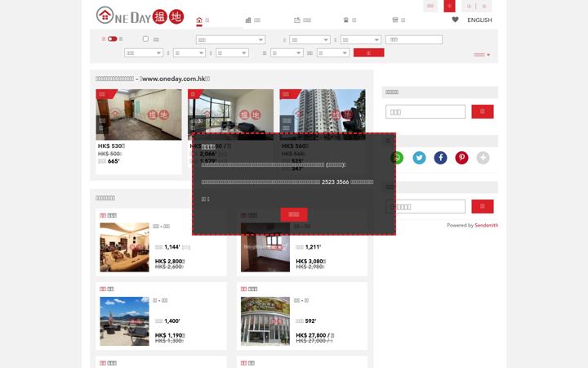Open more sharing options with the grey plus icon
This screenshot has width=588, height=368.
483,158
